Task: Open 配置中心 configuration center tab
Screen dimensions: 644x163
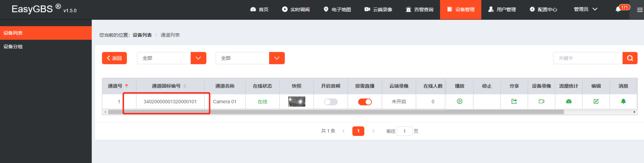Action: click(543, 10)
